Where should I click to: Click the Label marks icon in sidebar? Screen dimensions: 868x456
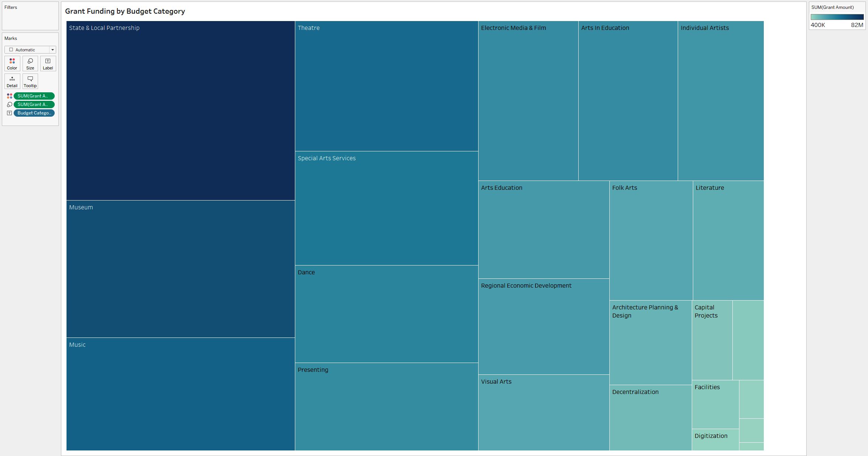pyautogui.click(x=48, y=64)
